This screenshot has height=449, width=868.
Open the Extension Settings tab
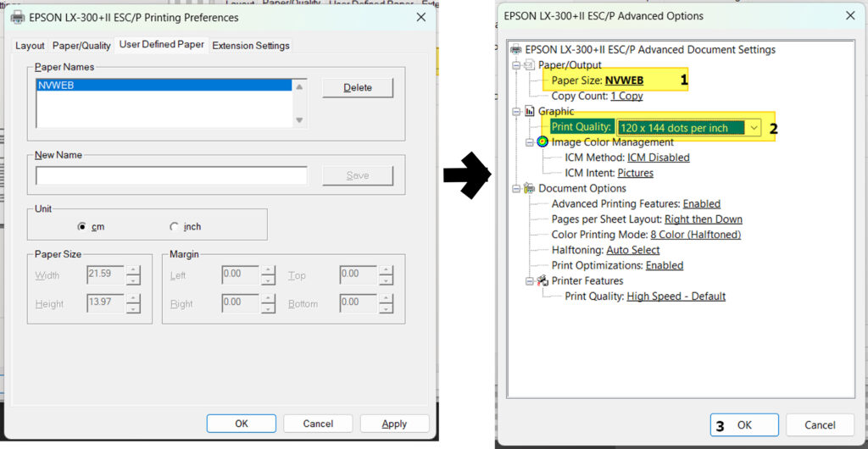click(x=250, y=46)
